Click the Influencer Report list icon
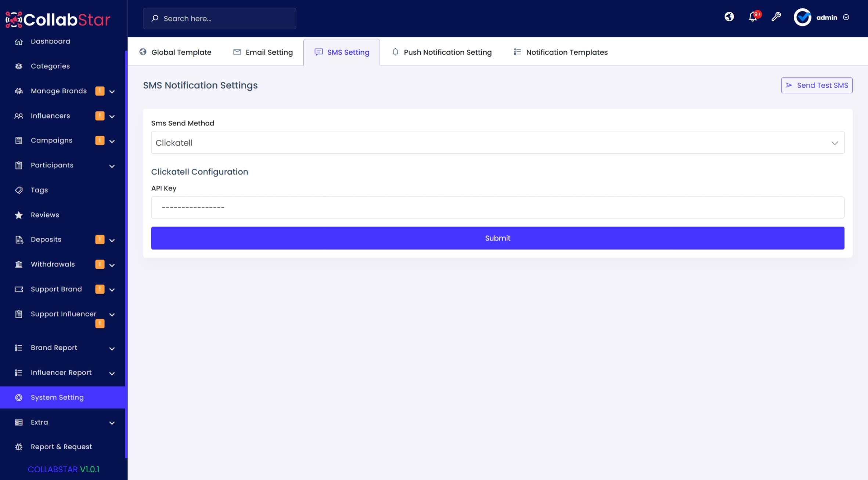This screenshot has height=480, width=868. click(x=19, y=373)
